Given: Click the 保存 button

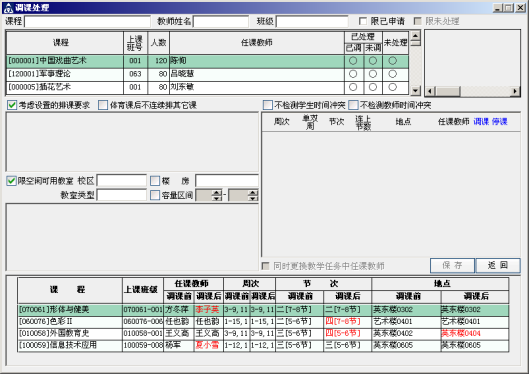Looking at the screenshot, I should point(452,265).
